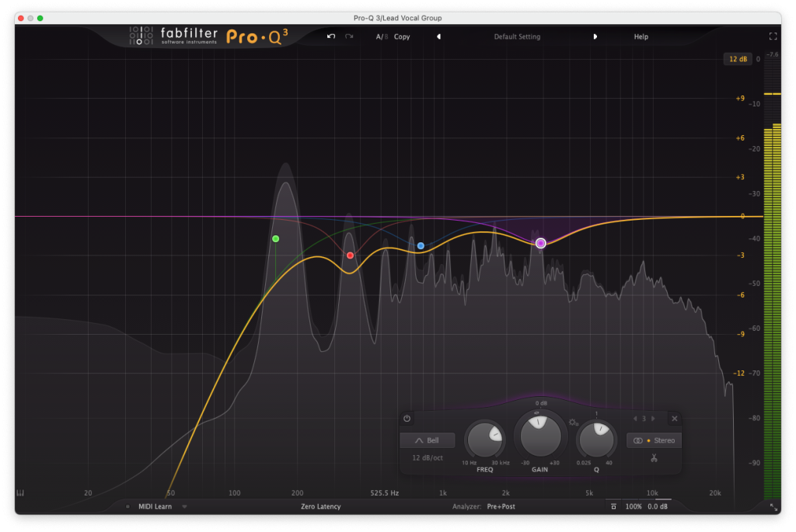Click the GAIN knob
The width and height of the screenshot is (796, 532).
(540, 436)
